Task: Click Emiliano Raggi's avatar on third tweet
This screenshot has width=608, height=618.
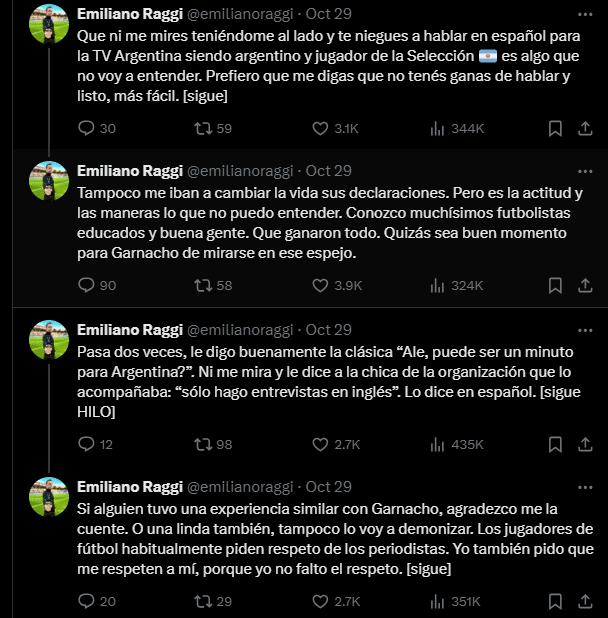Action: point(48,339)
